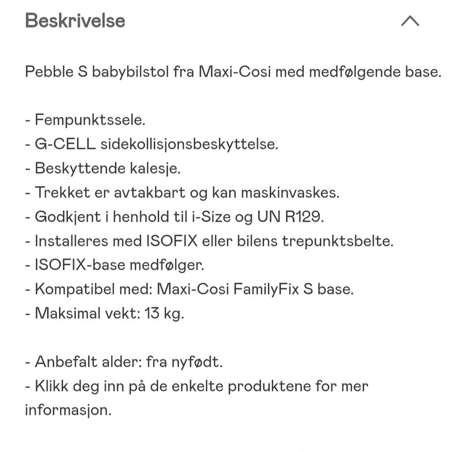The width and height of the screenshot is (476, 452).
Task: Collapse the Beskrivelse section using chevron arrow
Action: click(410, 21)
